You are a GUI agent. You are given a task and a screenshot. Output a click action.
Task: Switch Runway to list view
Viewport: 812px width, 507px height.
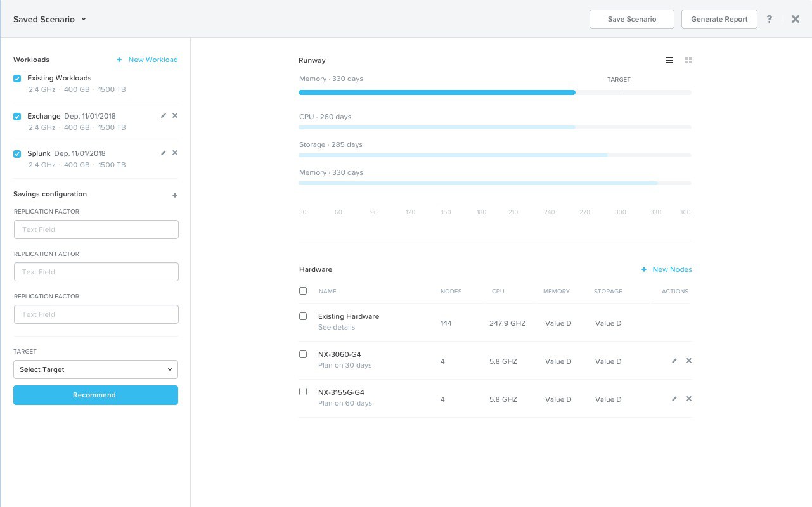coord(669,60)
